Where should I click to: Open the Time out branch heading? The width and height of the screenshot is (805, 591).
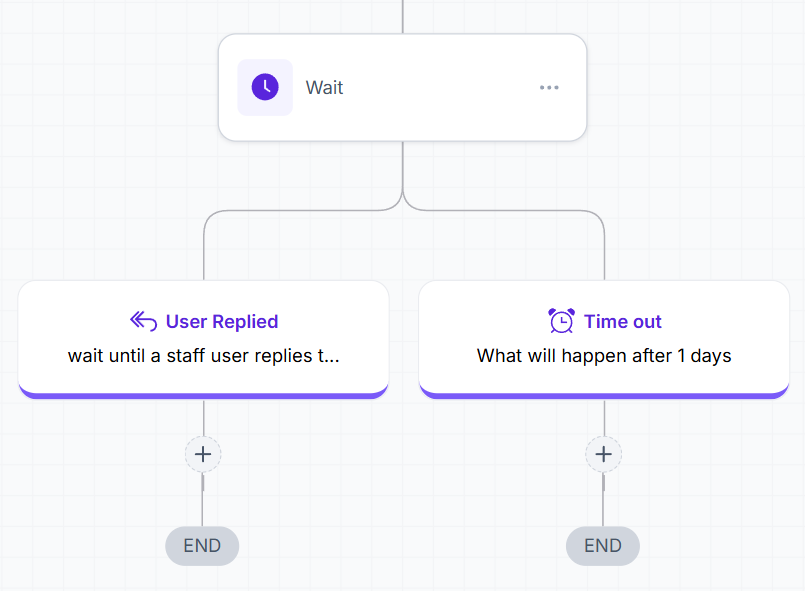point(623,321)
